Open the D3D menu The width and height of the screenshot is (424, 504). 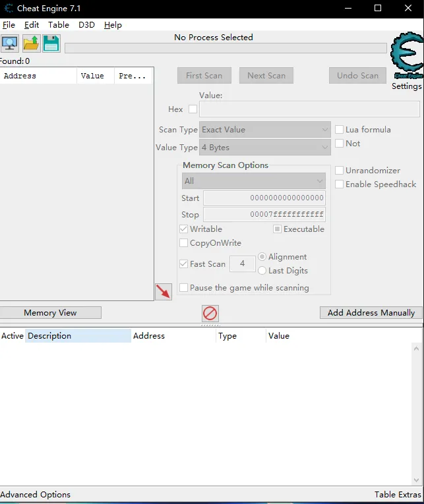point(86,25)
